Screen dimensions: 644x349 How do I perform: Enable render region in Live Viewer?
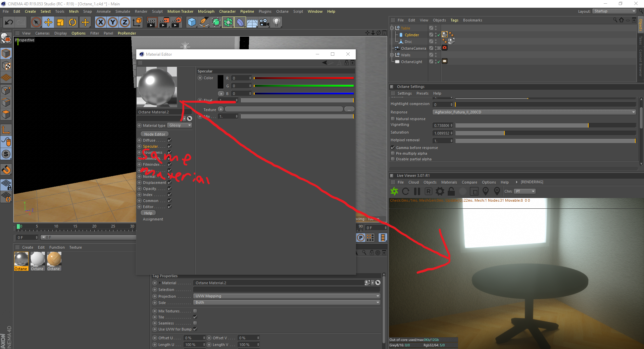pyautogui.click(x=474, y=191)
